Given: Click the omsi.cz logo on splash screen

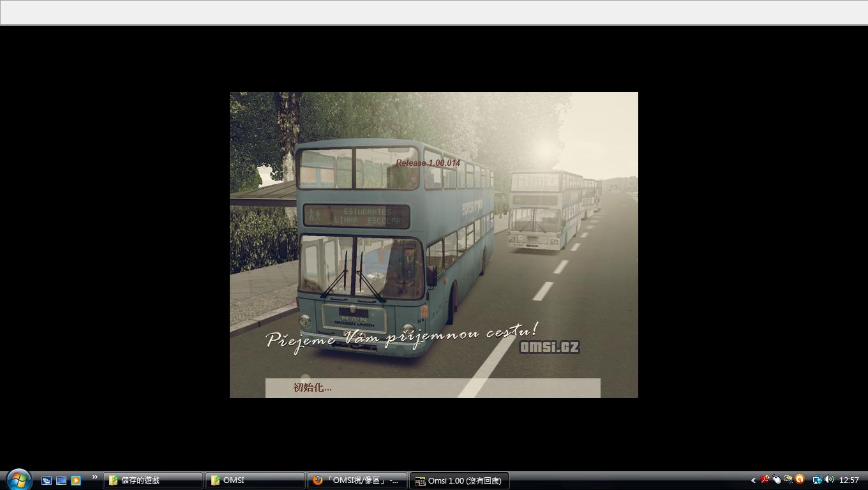Looking at the screenshot, I should click(x=549, y=347).
